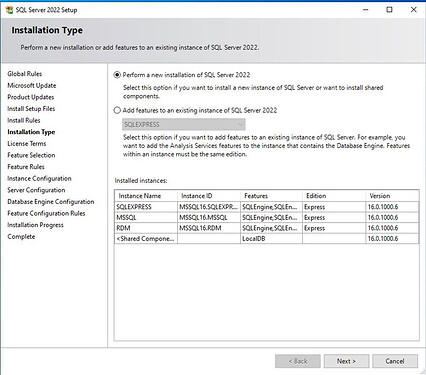Select the SQLEXPRESS row in installed instances
The image size is (426, 375).
pos(267,207)
